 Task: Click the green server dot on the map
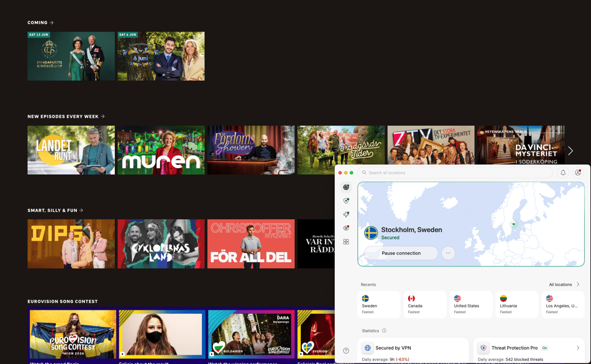[513, 224]
